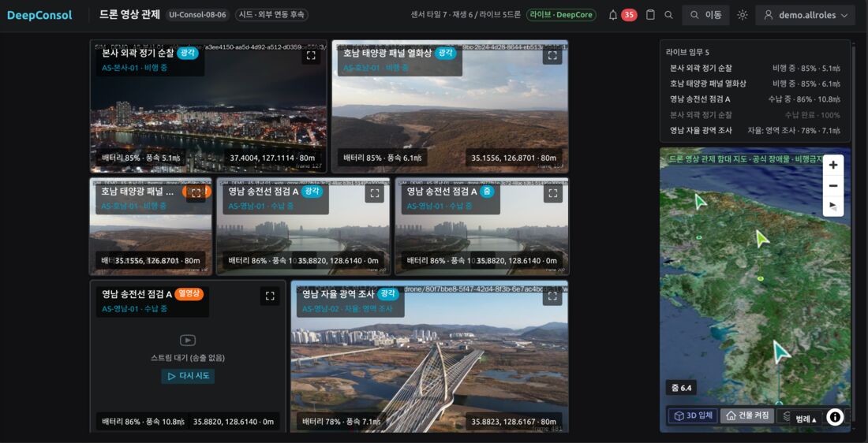Toggle 건물 켜짐 buildings layer
Screen dimensions: 868x443
746,415
